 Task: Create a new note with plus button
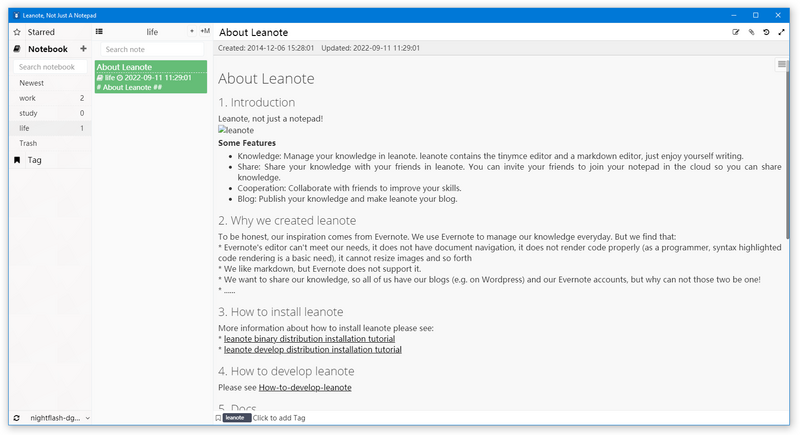click(x=192, y=31)
